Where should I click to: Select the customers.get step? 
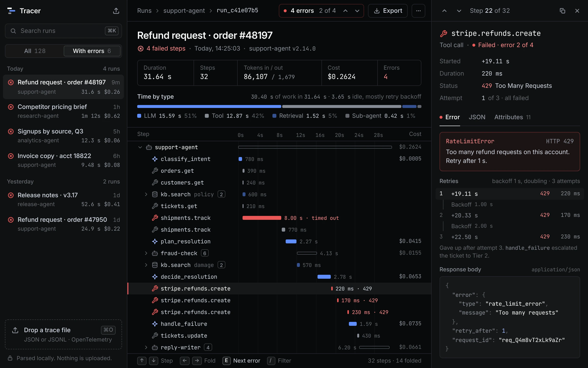tap(279, 183)
